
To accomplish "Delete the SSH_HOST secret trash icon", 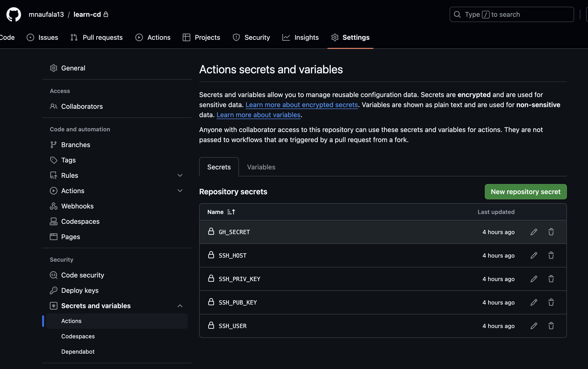I will tap(551, 255).
